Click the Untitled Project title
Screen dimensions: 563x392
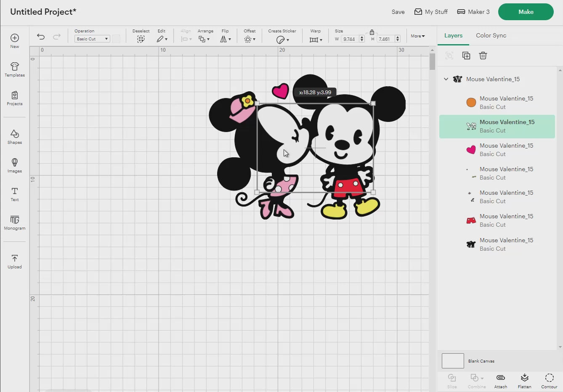[43, 12]
